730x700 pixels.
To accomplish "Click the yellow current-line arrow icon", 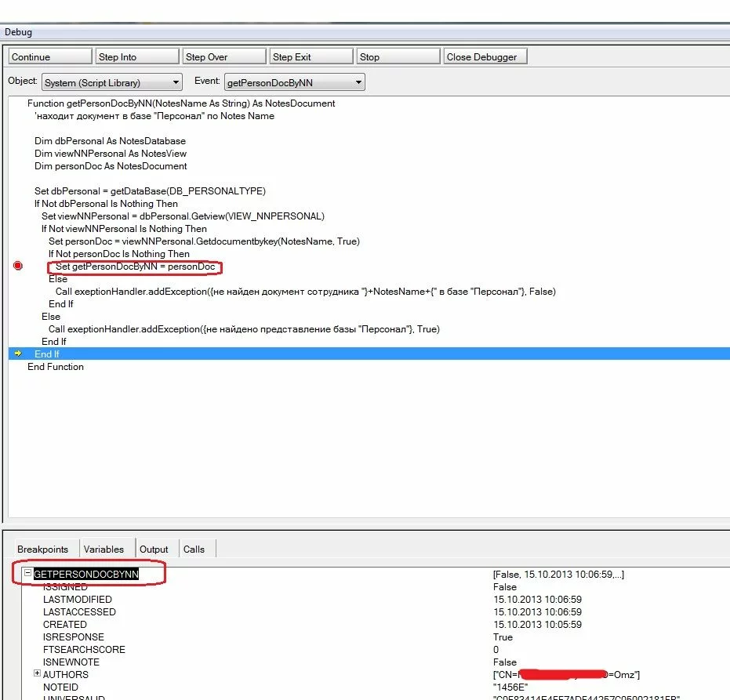I will (18, 354).
